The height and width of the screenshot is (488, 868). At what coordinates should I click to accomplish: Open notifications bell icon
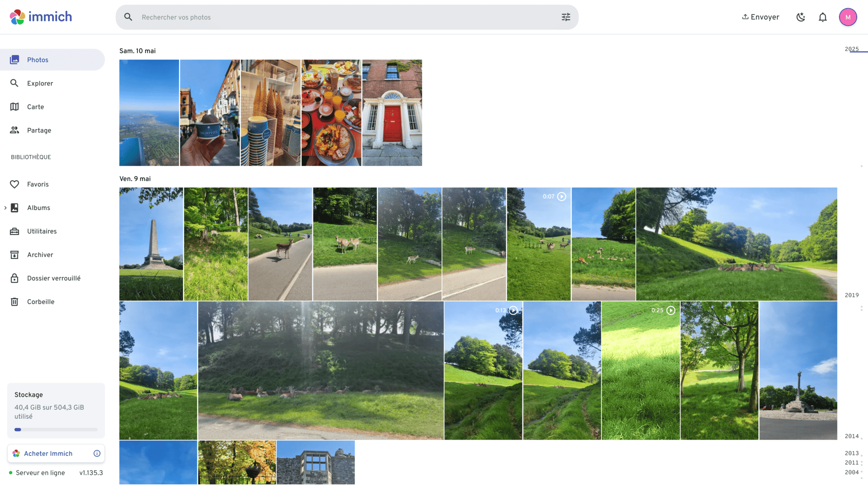click(823, 17)
